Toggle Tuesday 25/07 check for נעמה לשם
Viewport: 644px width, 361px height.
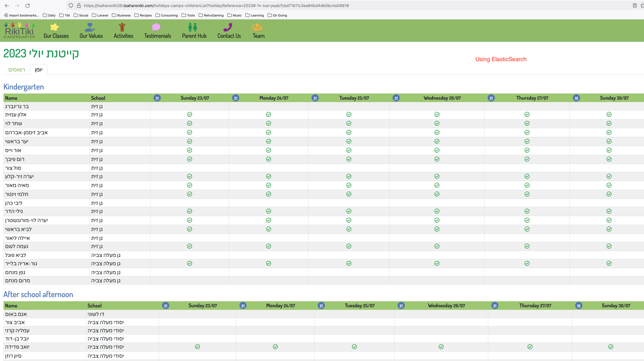click(349, 246)
